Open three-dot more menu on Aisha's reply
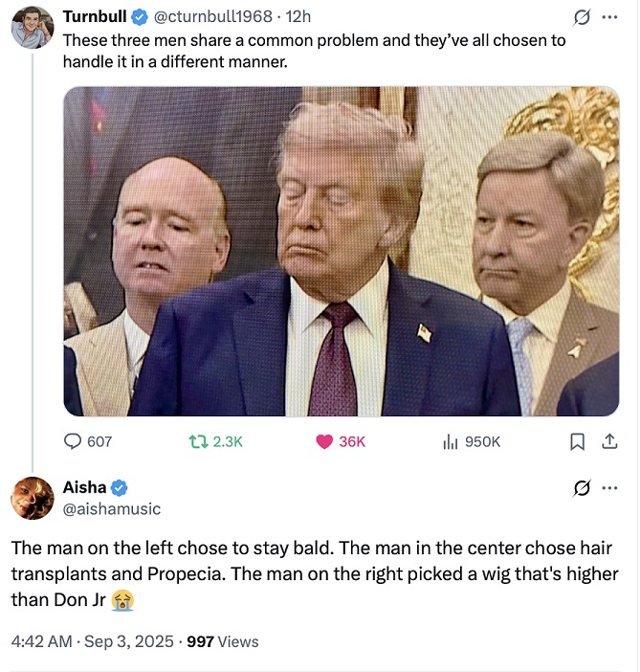Screen dimensions: 640x672 pyautogui.click(x=609, y=487)
